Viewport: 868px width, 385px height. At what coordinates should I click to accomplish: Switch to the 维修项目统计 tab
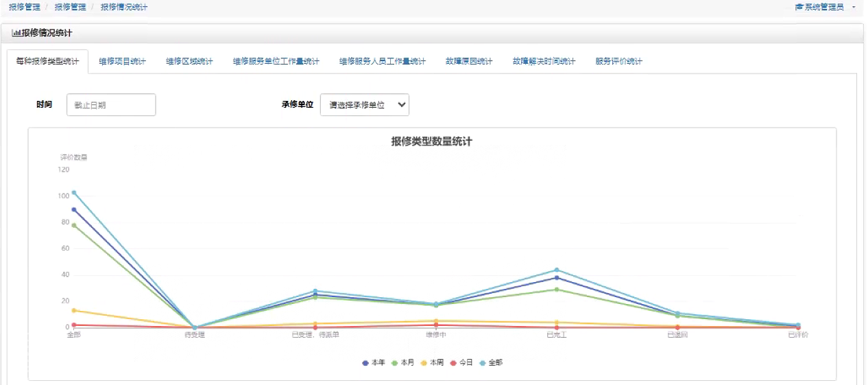[122, 61]
